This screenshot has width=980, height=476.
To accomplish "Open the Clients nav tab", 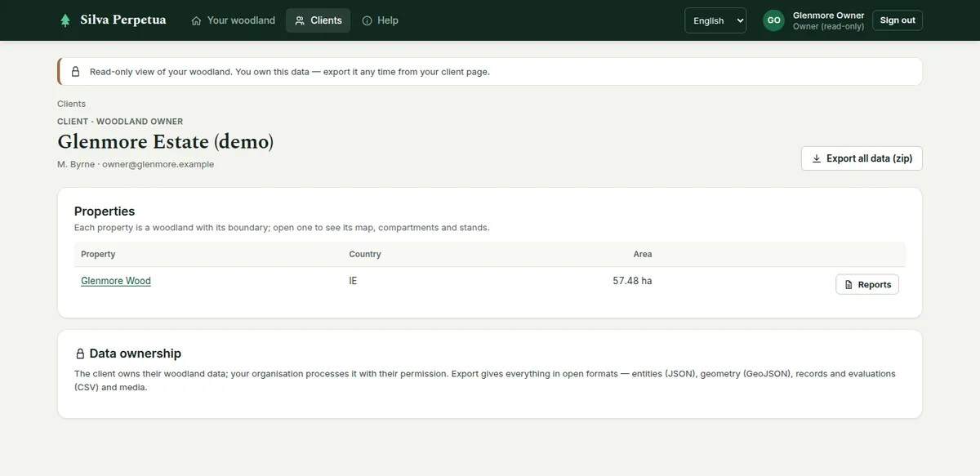I will pos(318,20).
